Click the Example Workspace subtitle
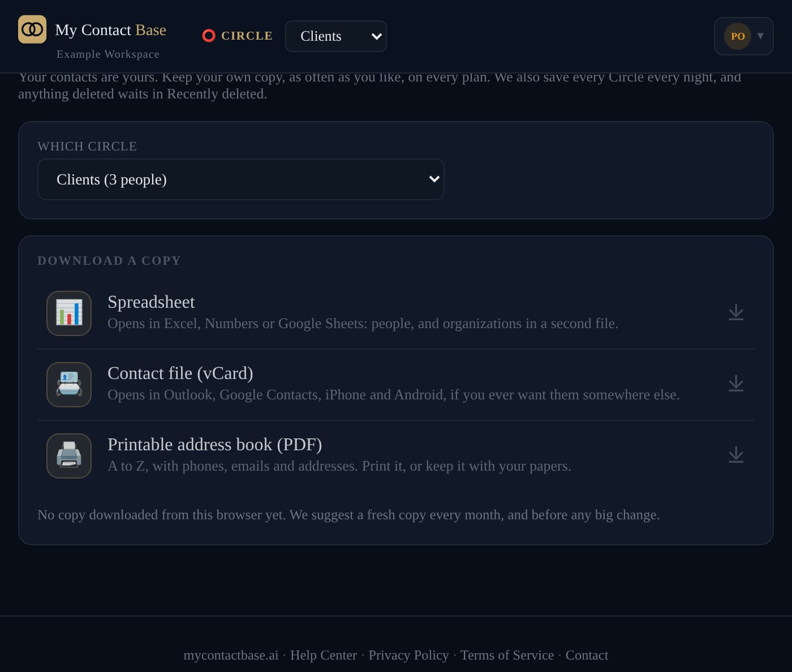Screen dimensions: 792x672 coord(108,54)
